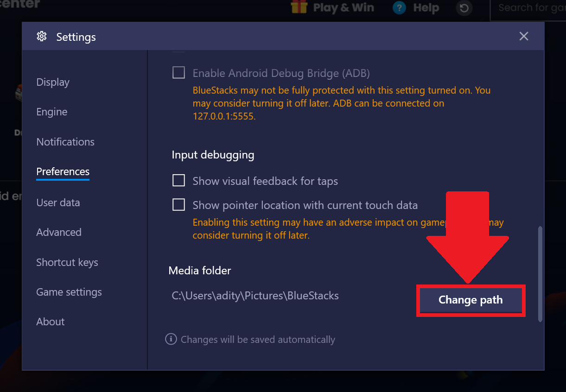This screenshot has height=392, width=566.
Task: Go to Notifications settings
Action: [65, 142]
